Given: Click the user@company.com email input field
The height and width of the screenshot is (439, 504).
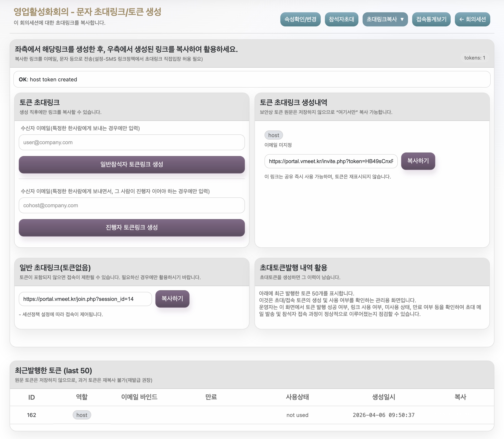Looking at the screenshot, I should point(132,142).
